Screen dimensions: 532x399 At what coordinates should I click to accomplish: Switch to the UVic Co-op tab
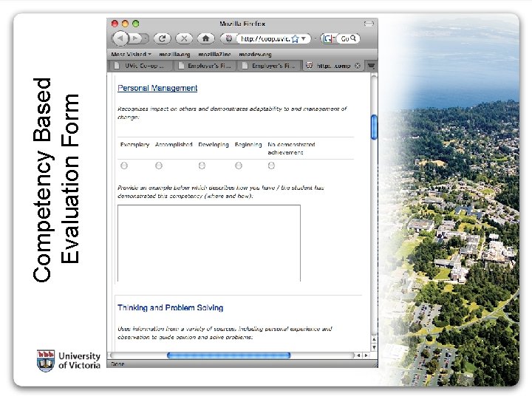(141, 66)
